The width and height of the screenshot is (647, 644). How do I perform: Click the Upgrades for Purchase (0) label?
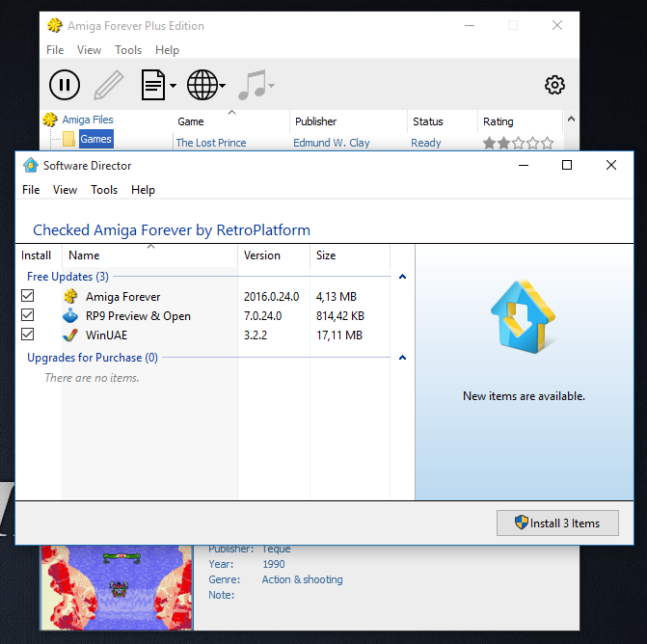pos(93,358)
